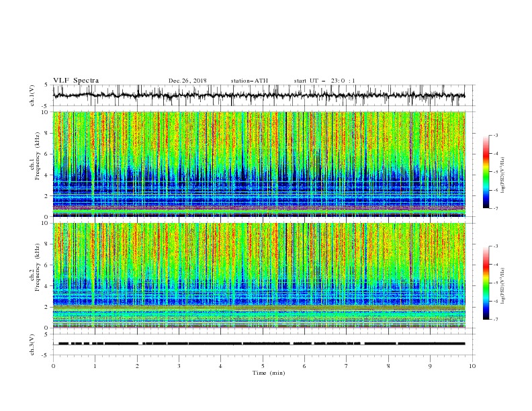The width and height of the screenshot is (532, 411).
Task: Click the "VLF Spectra" plot title
Action: tap(76, 81)
